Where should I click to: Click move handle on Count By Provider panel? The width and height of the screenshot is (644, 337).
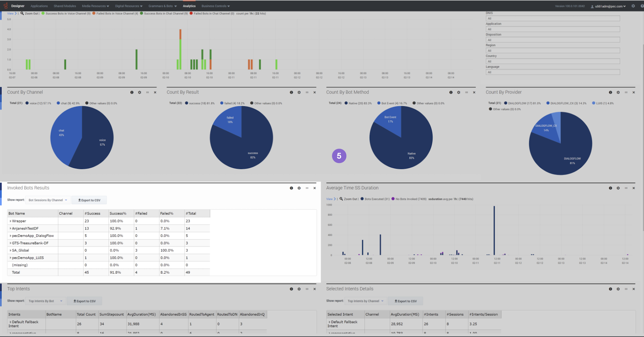click(x=626, y=92)
